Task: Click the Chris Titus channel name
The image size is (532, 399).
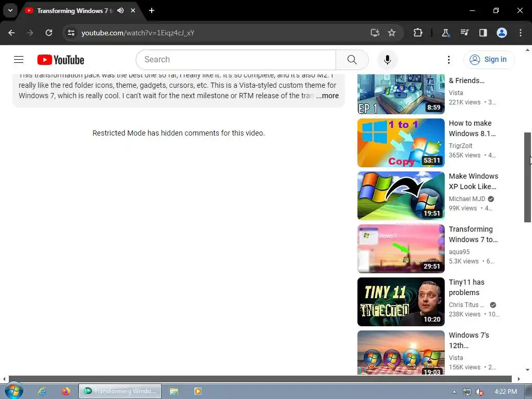Action: click(x=466, y=304)
